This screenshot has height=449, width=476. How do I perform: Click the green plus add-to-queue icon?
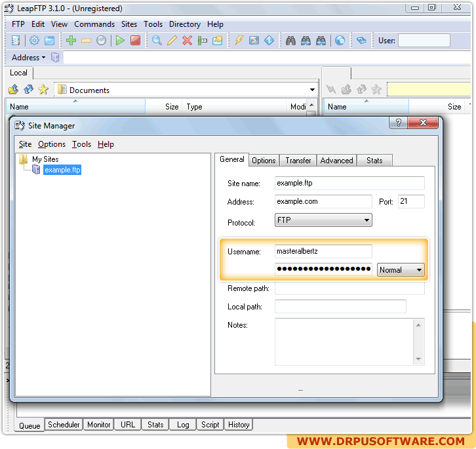coord(71,41)
